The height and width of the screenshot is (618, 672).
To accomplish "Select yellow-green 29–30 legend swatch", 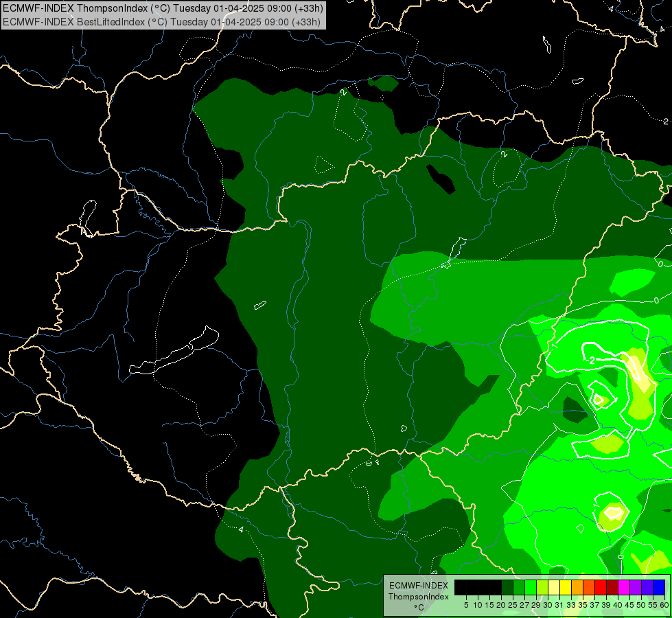I will [x=542, y=587].
